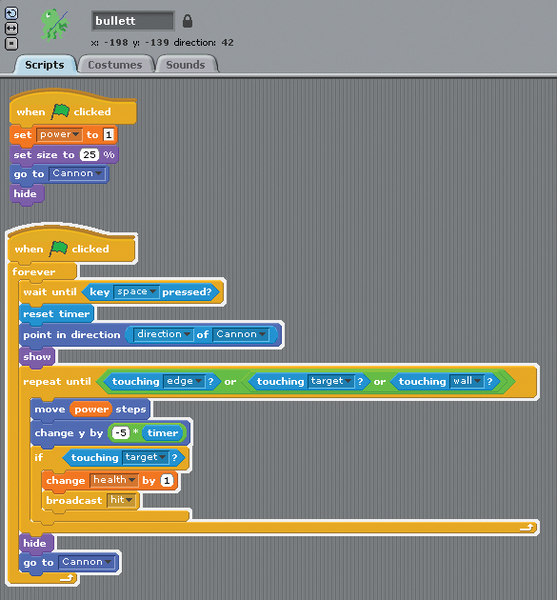
Task: Open the Sounds tab
Action: 186,65
